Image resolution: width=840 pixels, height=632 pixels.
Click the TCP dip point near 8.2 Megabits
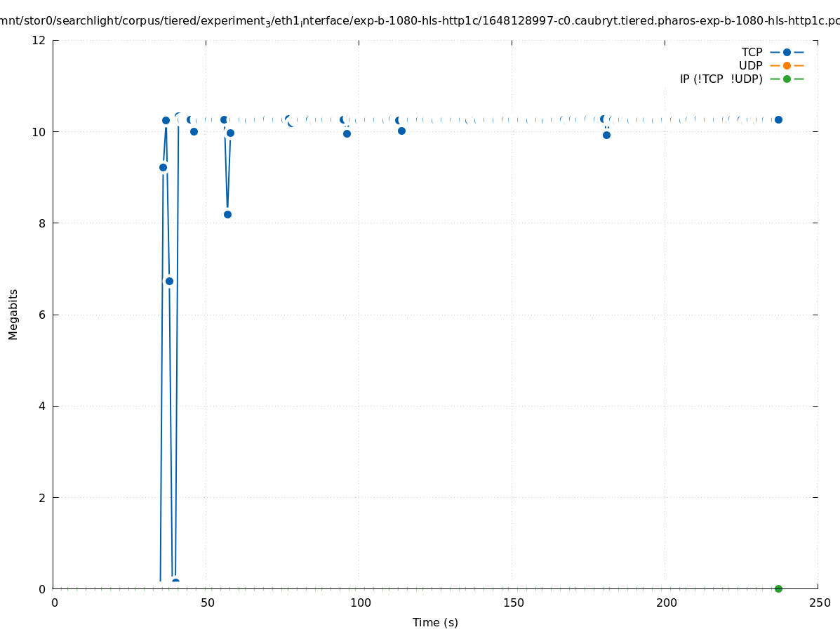pyautogui.click(x=227, y=214)
